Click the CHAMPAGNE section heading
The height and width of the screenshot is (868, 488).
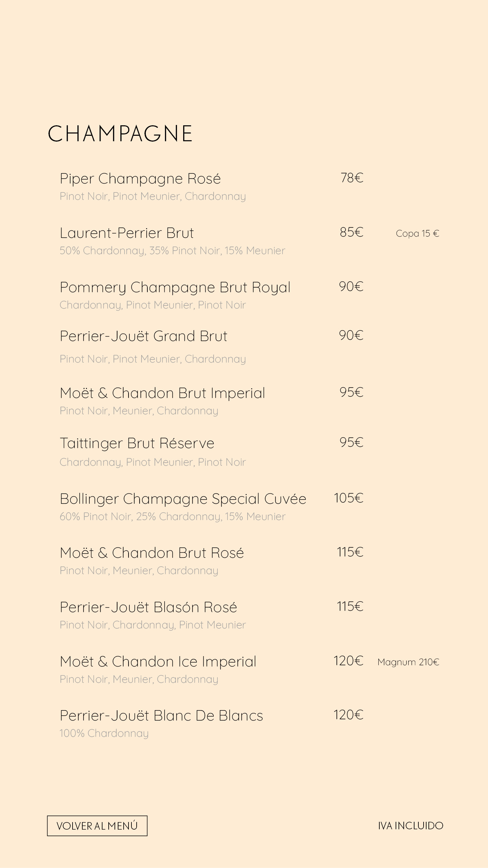point(120,133)
